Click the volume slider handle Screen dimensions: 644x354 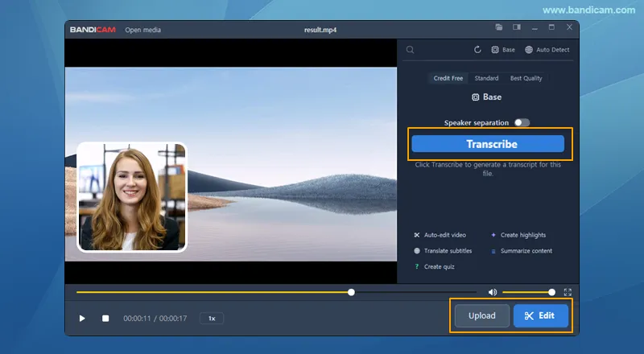[551, 292]
